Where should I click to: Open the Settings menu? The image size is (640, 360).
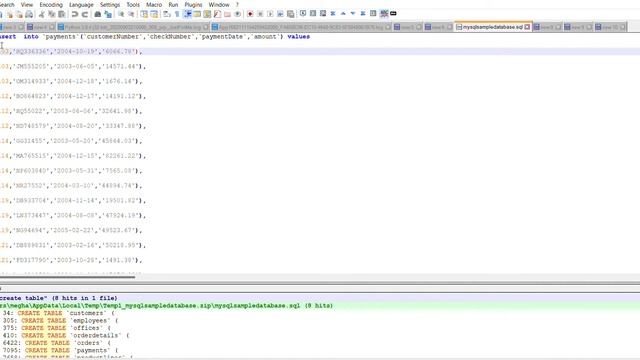click(x=110, y=4)
